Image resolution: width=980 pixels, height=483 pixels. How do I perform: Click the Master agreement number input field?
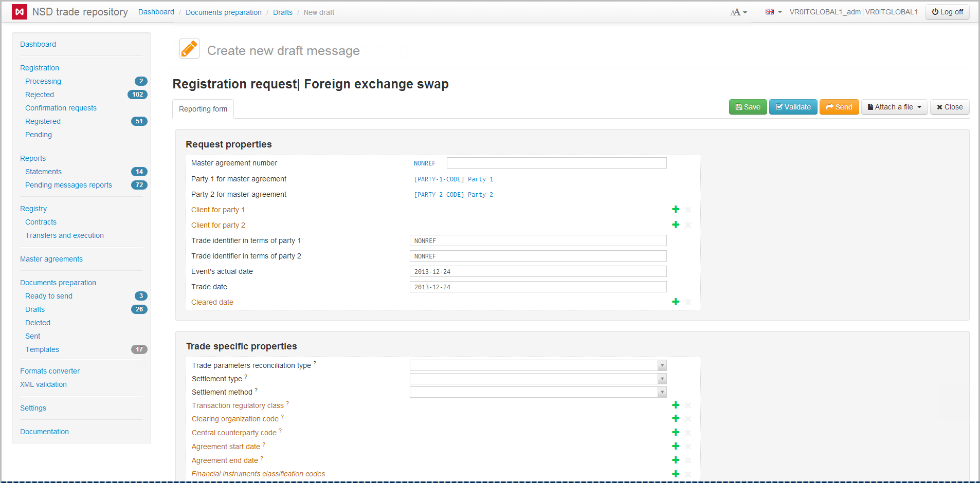(x=556, y=163)
